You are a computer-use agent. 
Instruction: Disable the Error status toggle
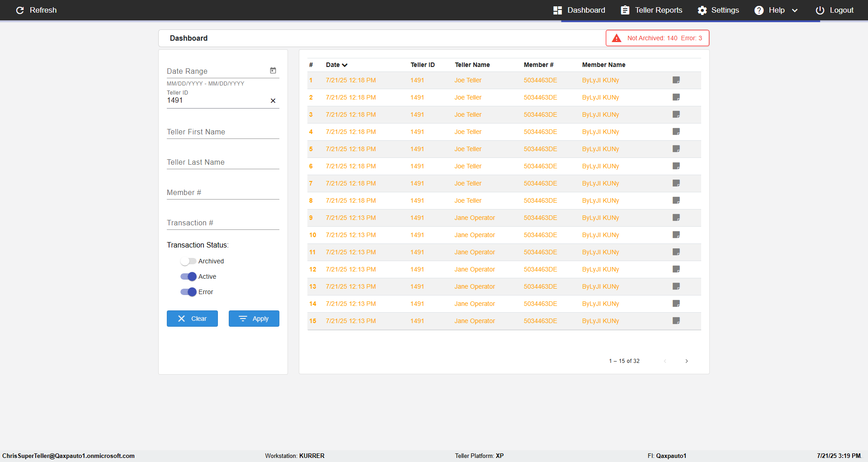(188, 292)
